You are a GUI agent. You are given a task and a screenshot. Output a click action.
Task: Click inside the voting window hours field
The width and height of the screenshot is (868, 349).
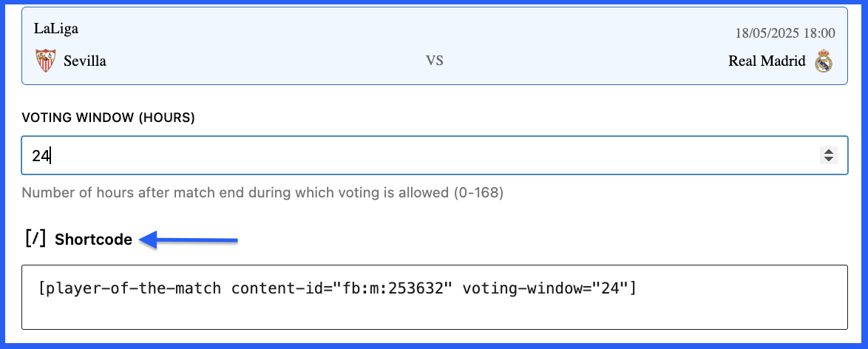pos(435,156)
